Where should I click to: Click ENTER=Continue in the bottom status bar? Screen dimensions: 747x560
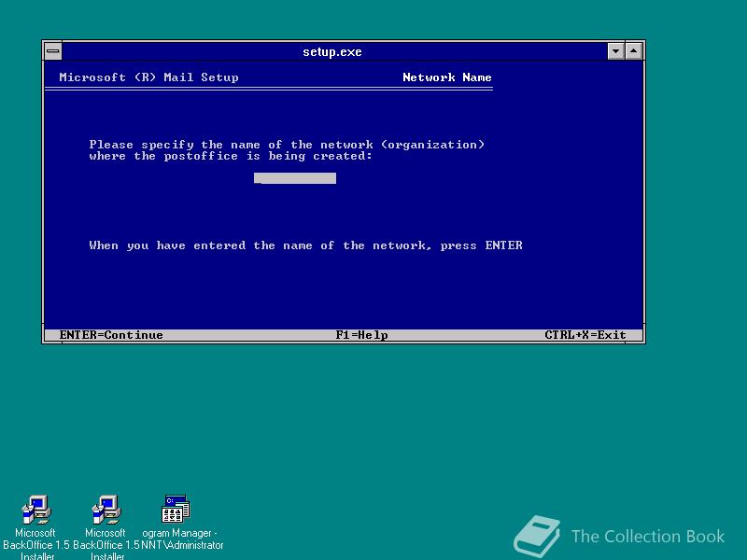pos(111,335)
